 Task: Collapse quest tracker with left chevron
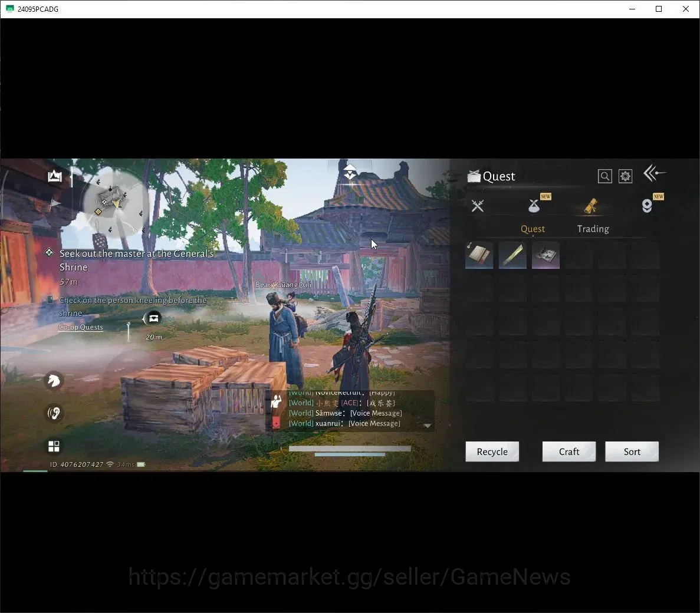[144, 318]
